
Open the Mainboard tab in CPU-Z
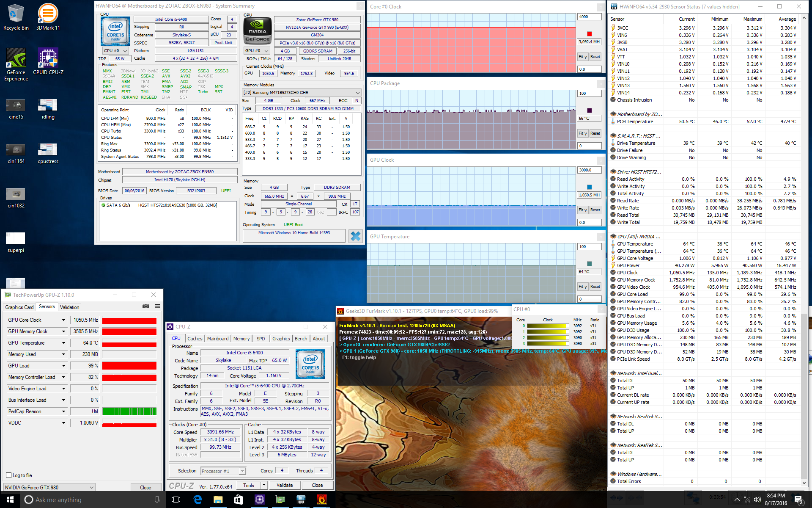218,339
